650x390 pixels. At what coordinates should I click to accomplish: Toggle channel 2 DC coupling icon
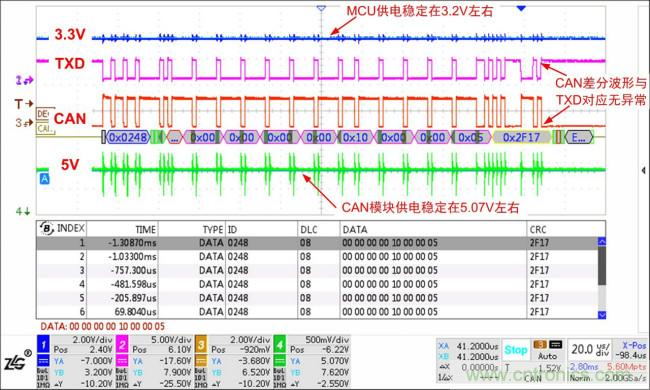tap(122, 360)
